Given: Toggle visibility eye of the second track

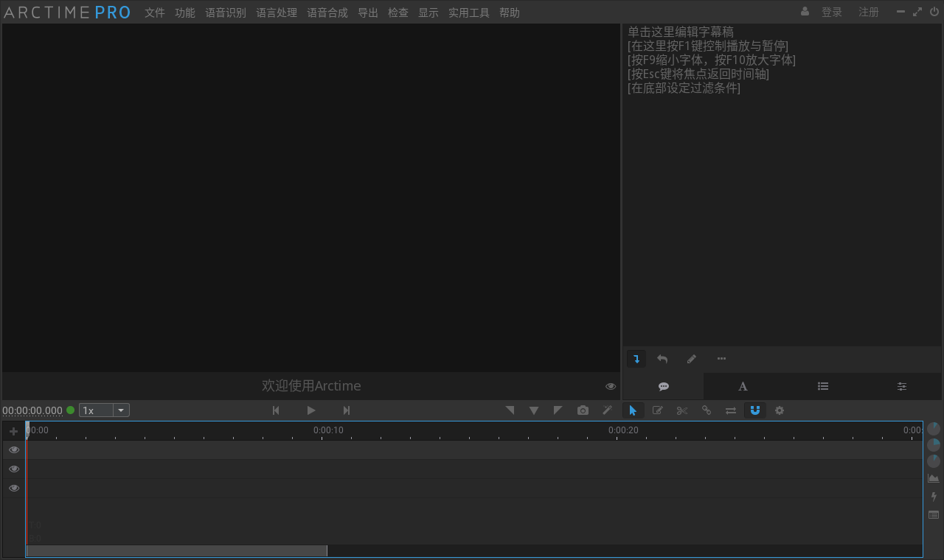Looking at the screenshot, I should coord(14,469).
